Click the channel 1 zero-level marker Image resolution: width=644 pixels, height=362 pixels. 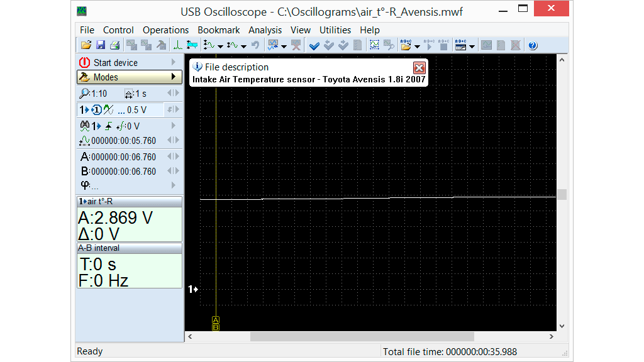click(193, 289)
